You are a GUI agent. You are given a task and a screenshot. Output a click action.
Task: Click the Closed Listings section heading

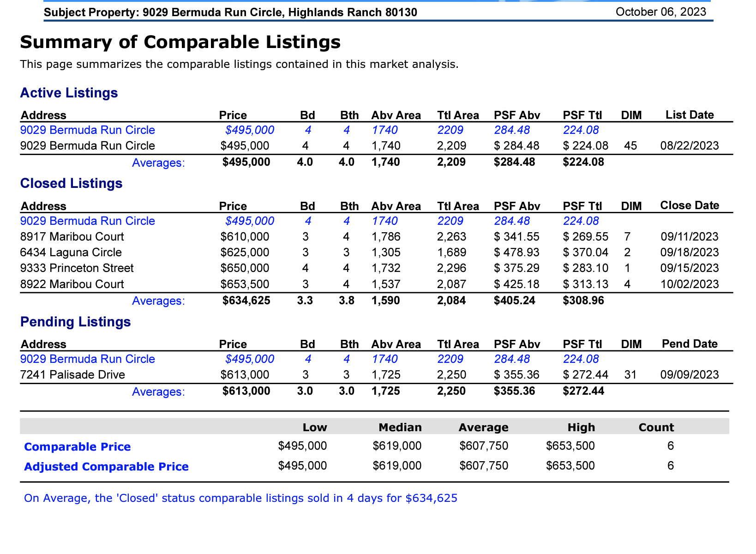(72, 184)
